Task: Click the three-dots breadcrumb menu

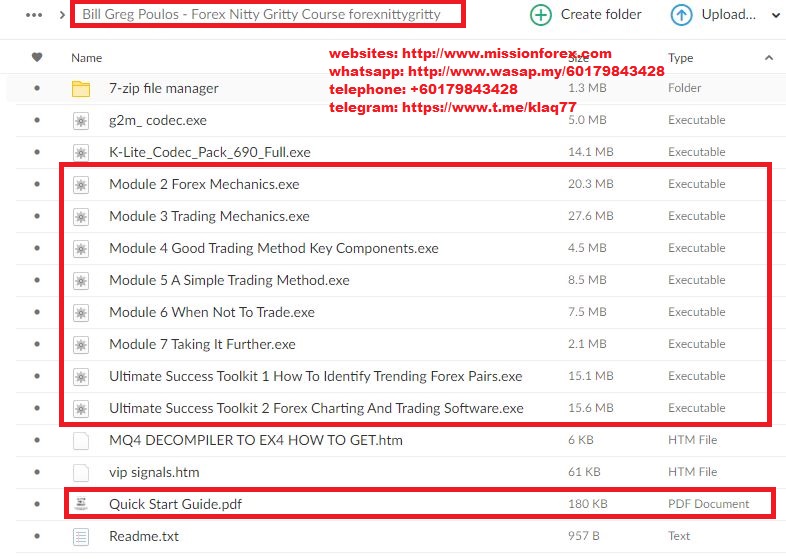Action: [x=34, y=15]
